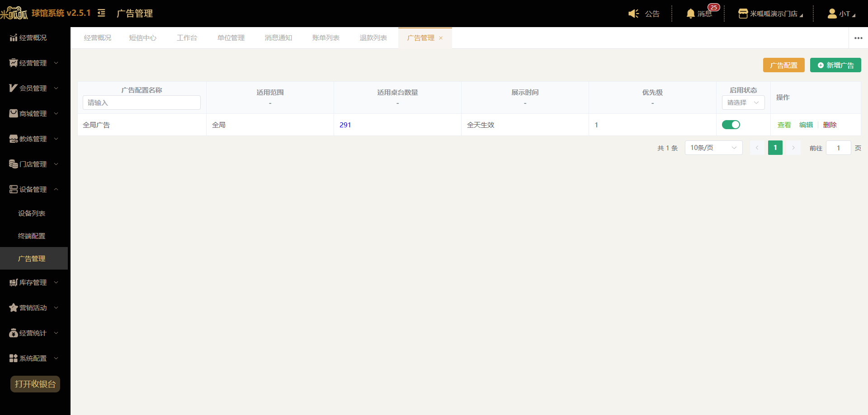868x415 pixels.
Task: Collapse sidebar with the menu fold icon
Action: point(101,13)
